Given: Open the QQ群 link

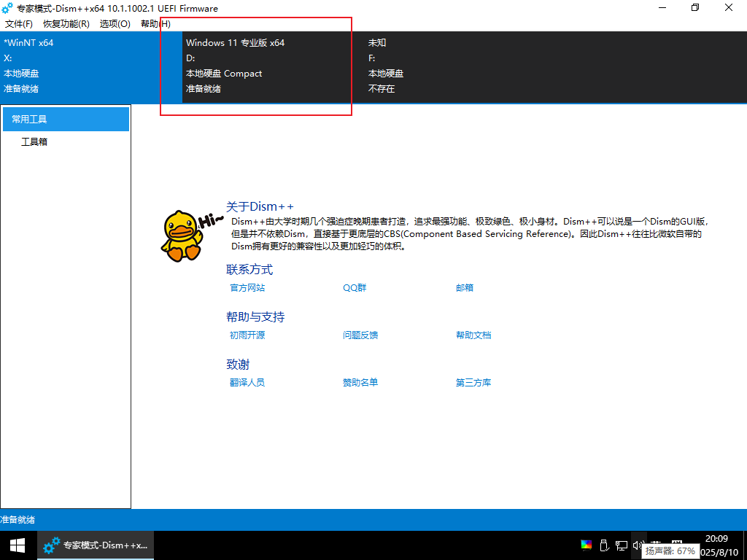Looking at the screenshot, I should tap(355, 287).
